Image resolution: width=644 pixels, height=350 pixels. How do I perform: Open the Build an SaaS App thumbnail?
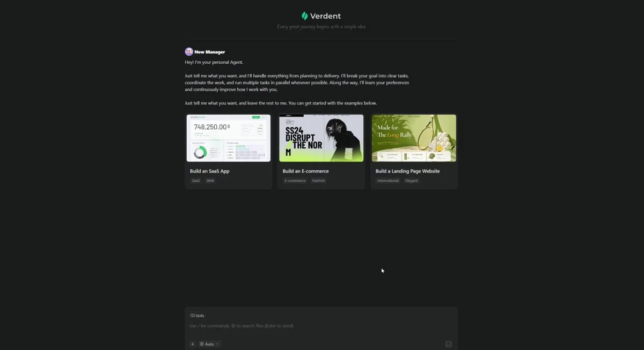click(229, 138)
